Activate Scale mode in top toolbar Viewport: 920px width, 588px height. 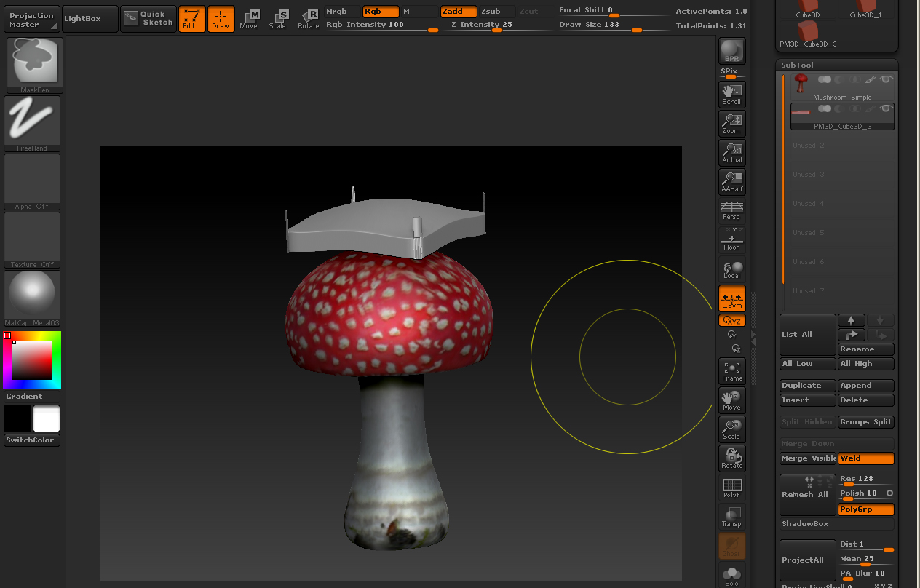coord(278,19)
